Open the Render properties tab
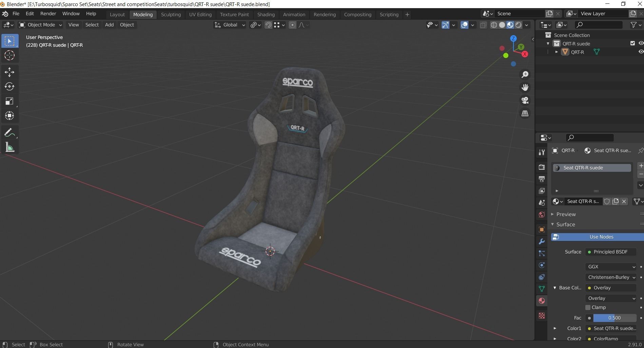 click(x=542, y=167)
